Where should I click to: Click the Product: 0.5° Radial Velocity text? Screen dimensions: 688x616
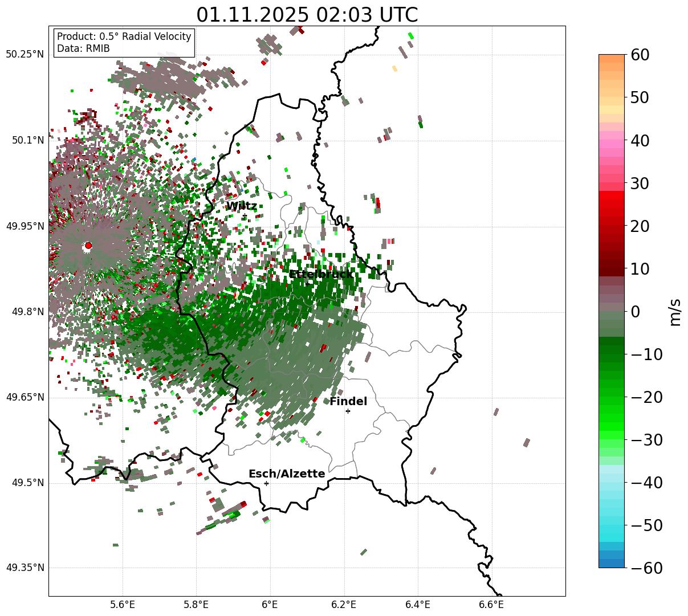point(124,36)
